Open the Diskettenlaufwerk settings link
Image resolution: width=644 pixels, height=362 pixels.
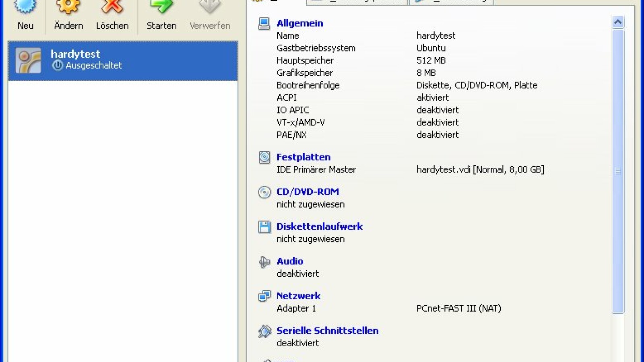319,226
